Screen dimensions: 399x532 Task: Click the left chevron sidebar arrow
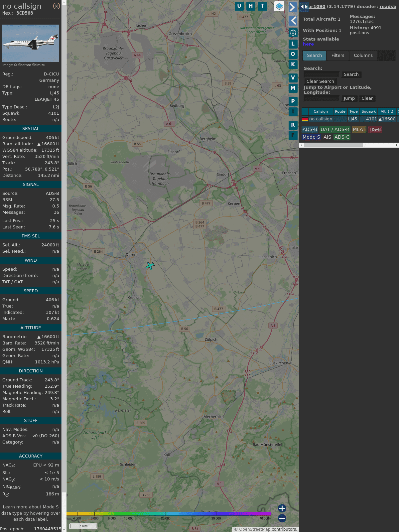click(293, 21)
